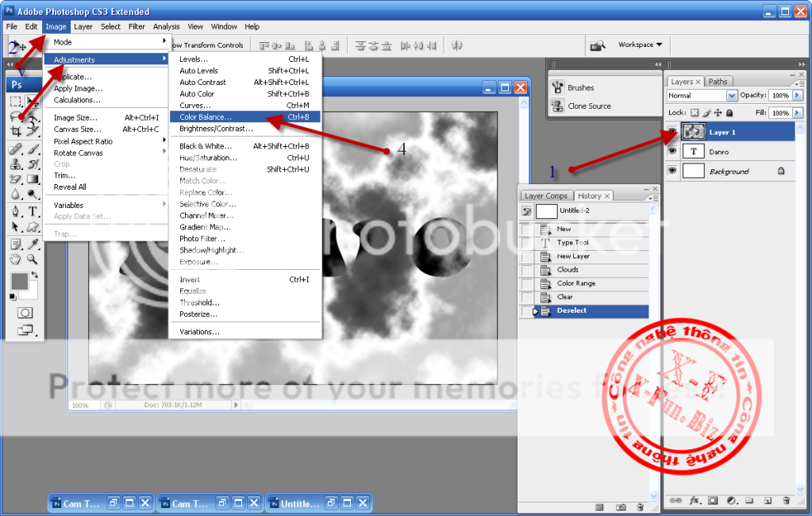Choose Color Balance from Adjustments submenu
Screen dimensions: 812x516
[x=244, y=117]
